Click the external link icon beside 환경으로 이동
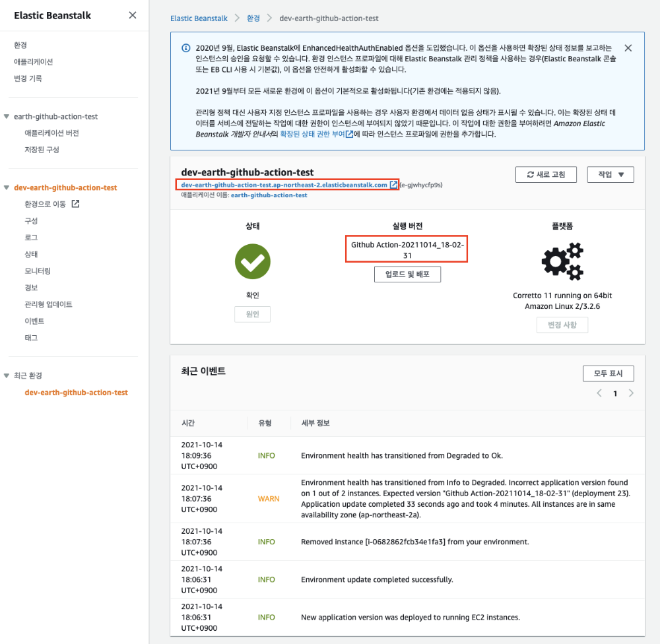 tap(75, 204)
